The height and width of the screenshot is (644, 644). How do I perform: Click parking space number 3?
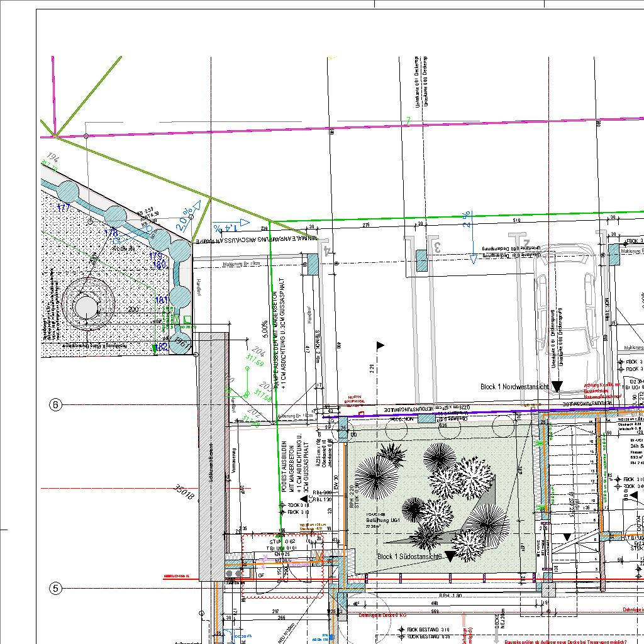click(436, 247)
